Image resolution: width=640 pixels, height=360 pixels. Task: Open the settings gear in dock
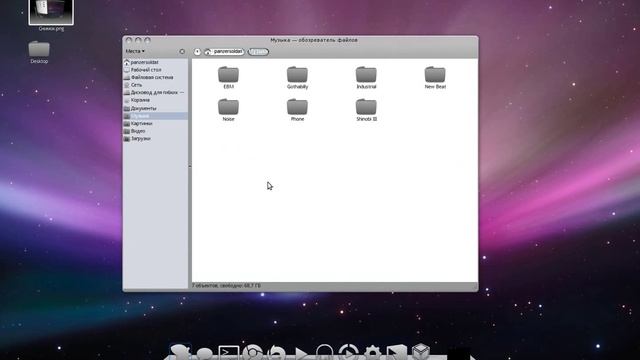[373, 353]
